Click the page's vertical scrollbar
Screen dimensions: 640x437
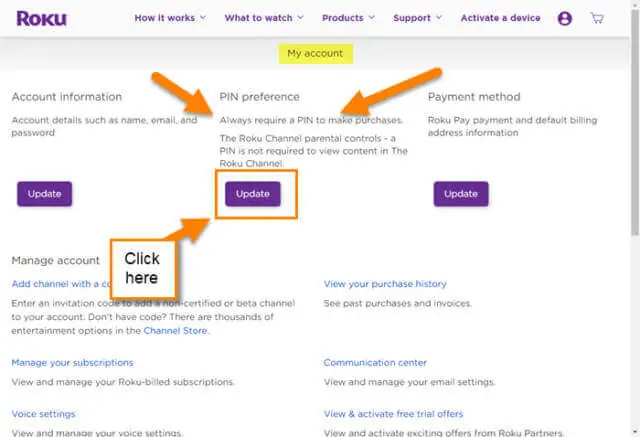click(x=635, y=122)
